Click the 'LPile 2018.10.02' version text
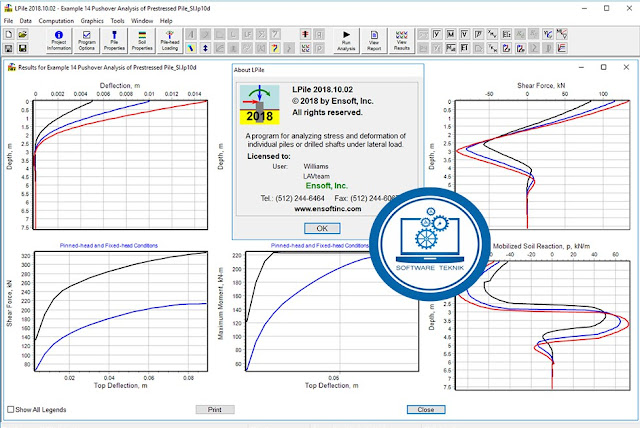The height and width of the screenshot is (428, 640). 322,90
